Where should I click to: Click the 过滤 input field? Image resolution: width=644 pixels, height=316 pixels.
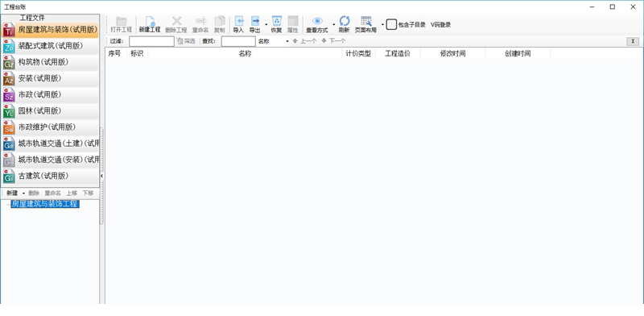tap(151, 41)
